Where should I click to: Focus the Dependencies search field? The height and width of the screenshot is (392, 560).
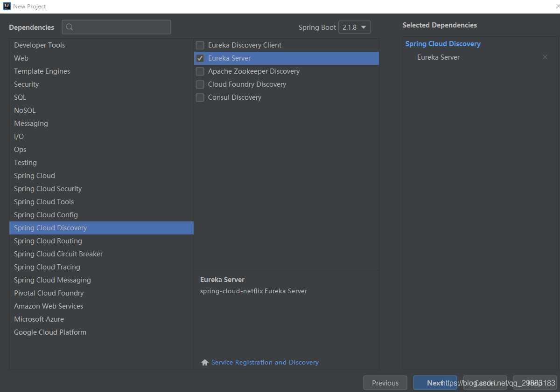coord(116,27)
